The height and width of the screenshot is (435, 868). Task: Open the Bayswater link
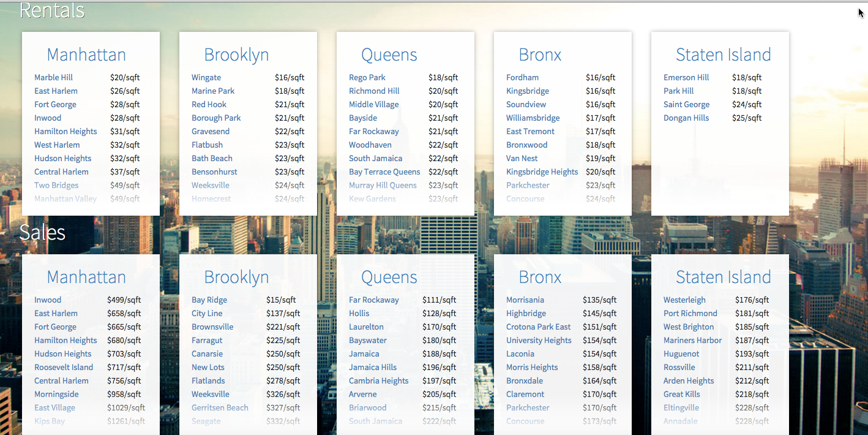tap(368, 340)
